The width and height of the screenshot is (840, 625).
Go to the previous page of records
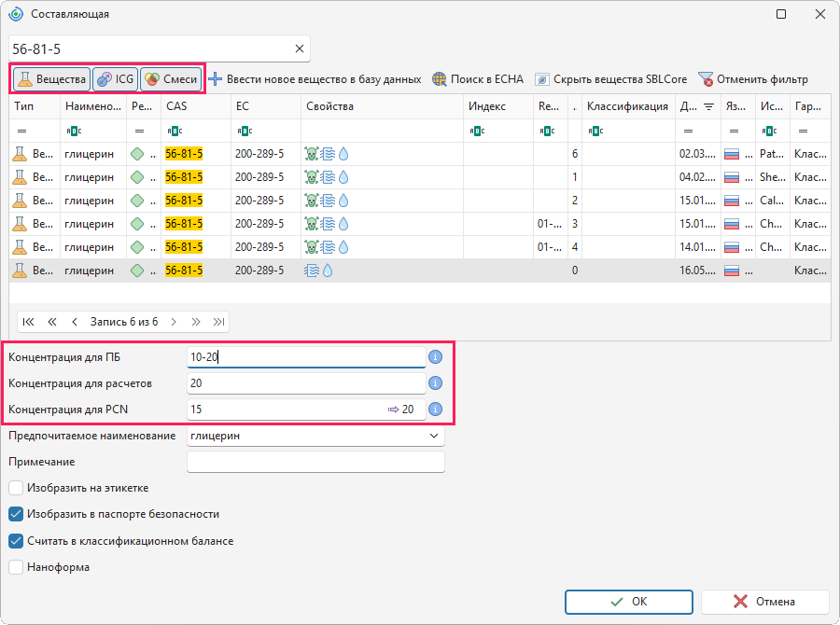coord(52,322)
